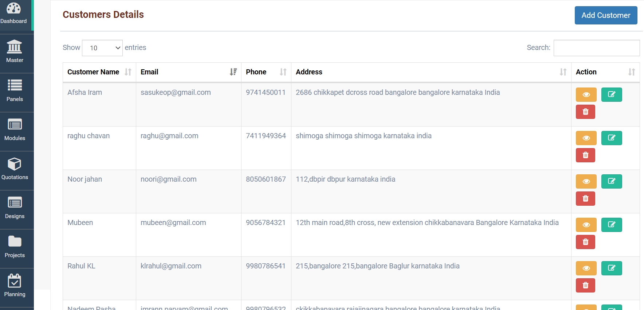Image resolution: width=644 pixels, height=310 pixels.
Task: Delete customer raghu chavan
Action: (x=585, y=155)
